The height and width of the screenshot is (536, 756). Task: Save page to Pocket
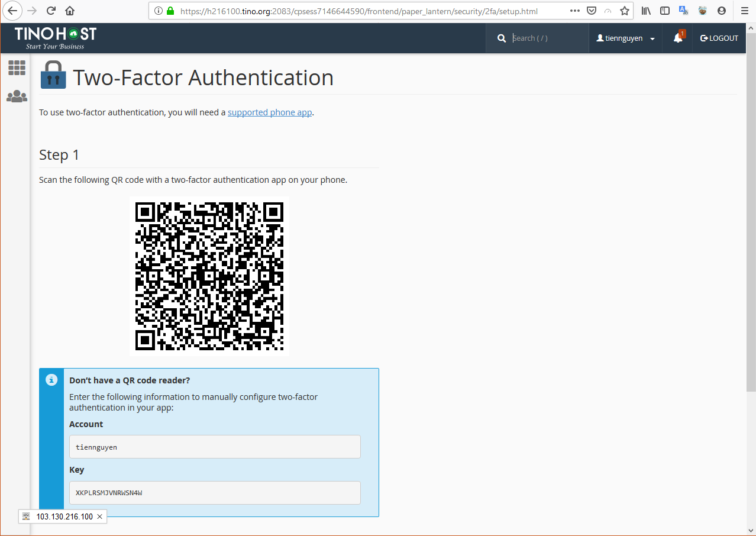(x=592, y=11)
